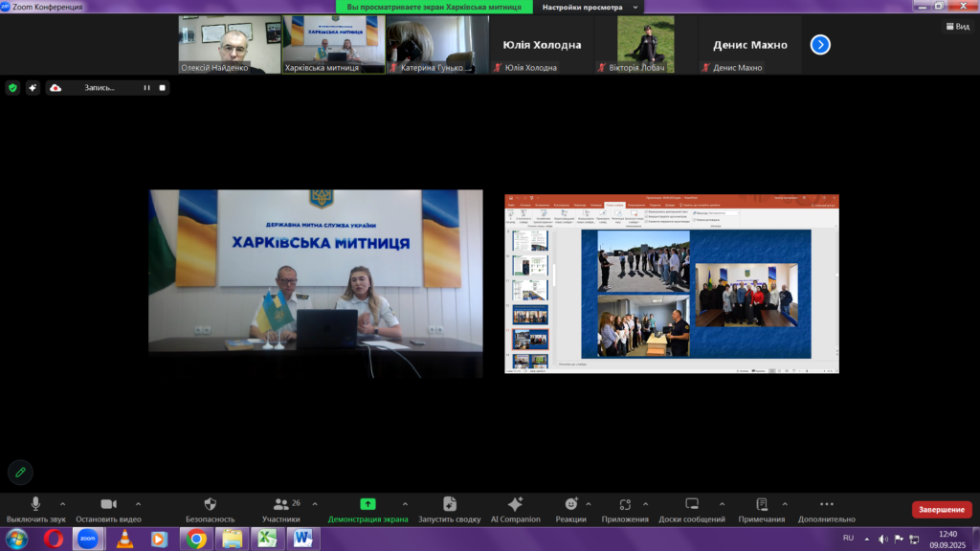Stop camera via Остановить видео
The height and width of the screenshot is (551, 980).
[x=108, y=510]
